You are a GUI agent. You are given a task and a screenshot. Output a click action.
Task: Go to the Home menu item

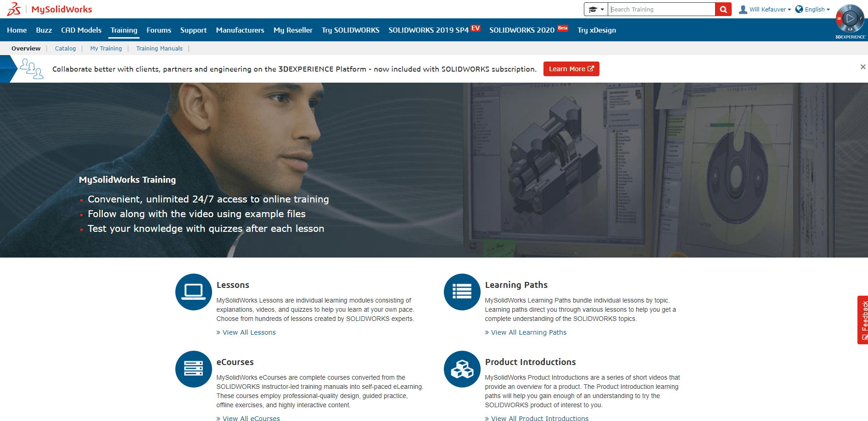click(17, 30)
